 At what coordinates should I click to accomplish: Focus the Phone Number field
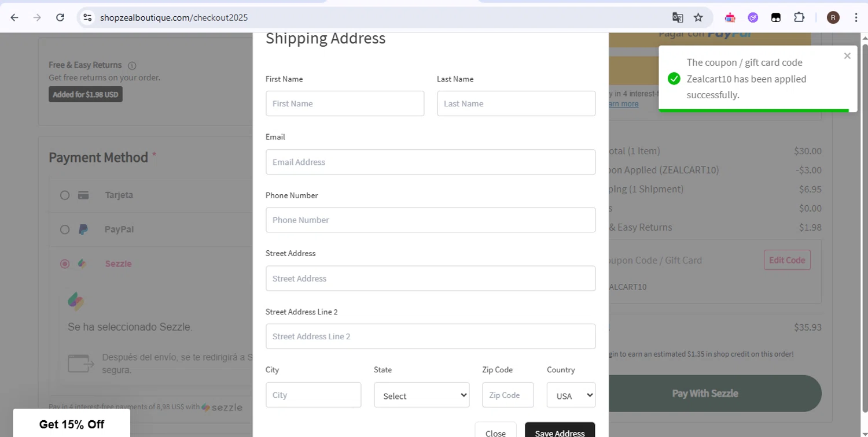[431, 220]
